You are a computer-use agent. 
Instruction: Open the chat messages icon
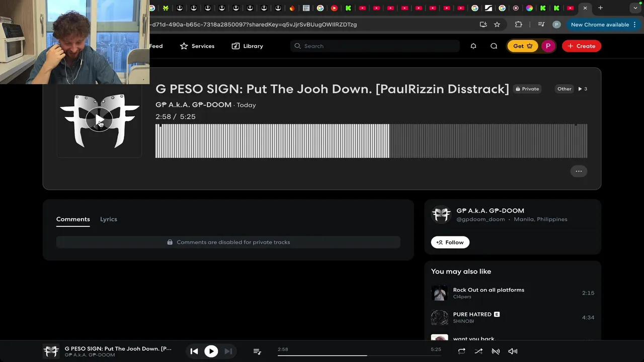[x=494, y=46]
